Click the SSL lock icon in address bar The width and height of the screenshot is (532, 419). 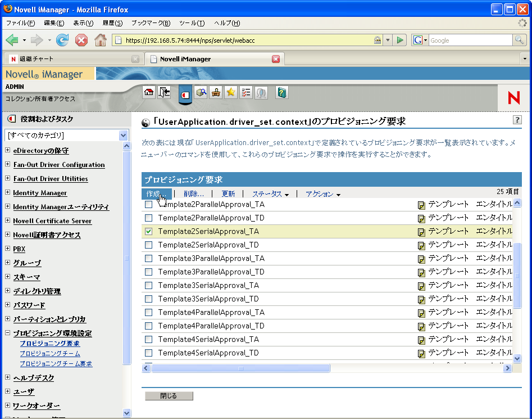pyautogui.click(x=378, y=40)
